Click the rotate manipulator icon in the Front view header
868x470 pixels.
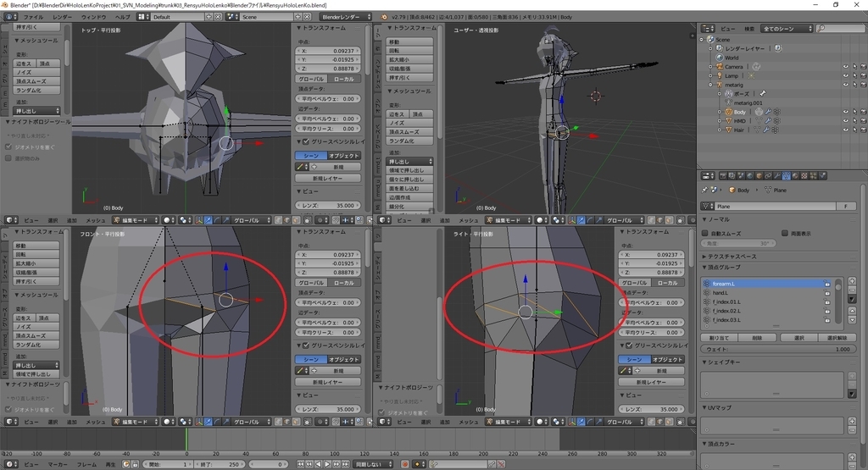click(x=216, y=422)
